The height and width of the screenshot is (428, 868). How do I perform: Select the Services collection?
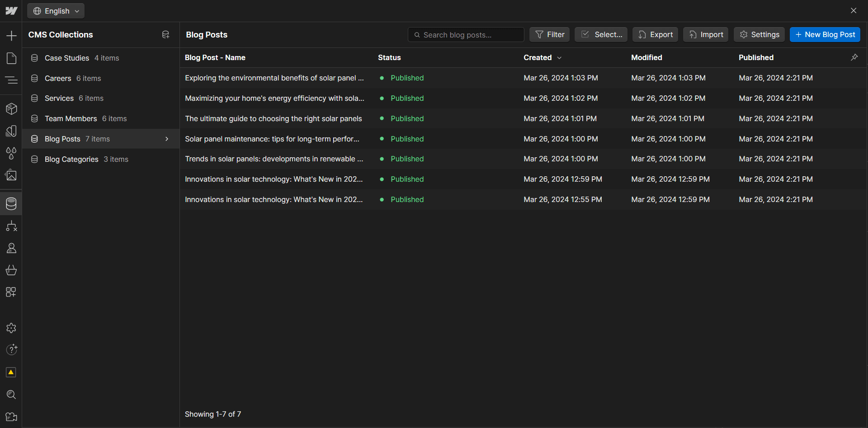101,98
